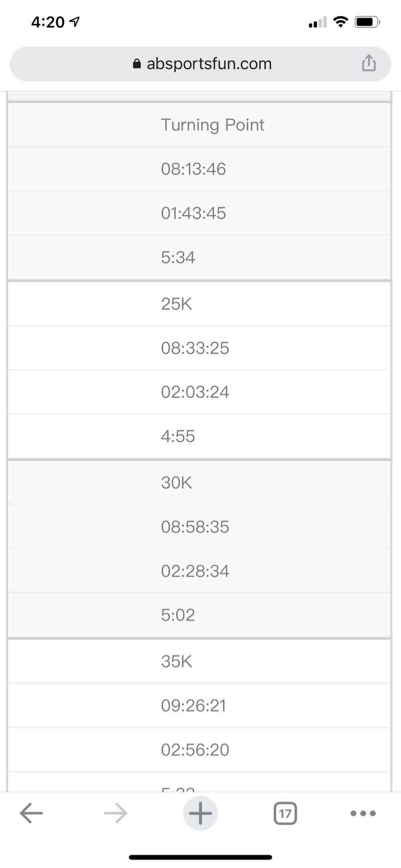Tap the 09:26:21 time cell
The width and height of the screenshot is (401, 868).
click(x=193, y=706)
